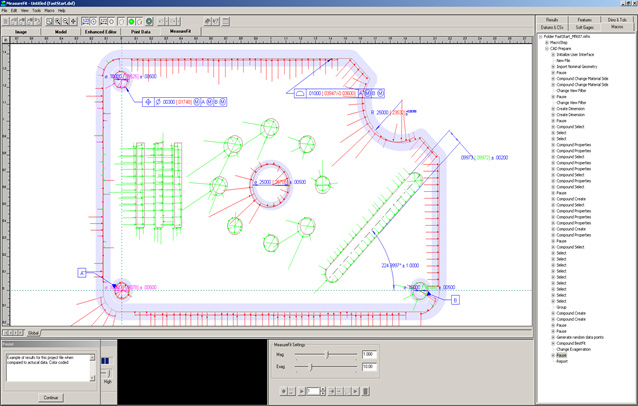Click the bright green circle toolbar icon
This screenshot has width=638, height=406.
(131, 22)
